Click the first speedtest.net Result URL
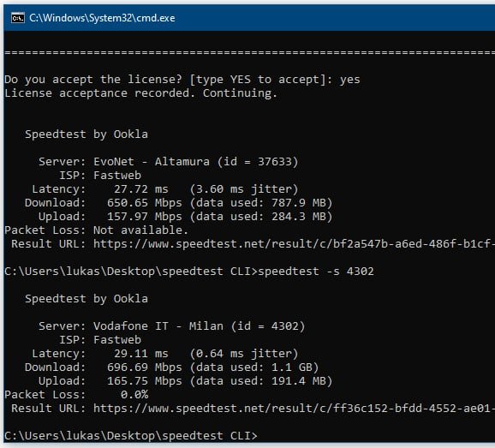 click(294, 244)
